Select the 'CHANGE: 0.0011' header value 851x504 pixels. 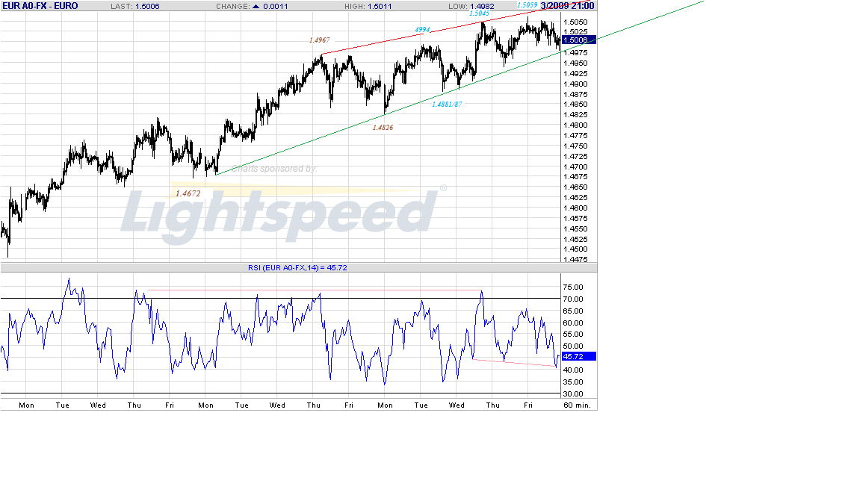[x=252, y=7]
